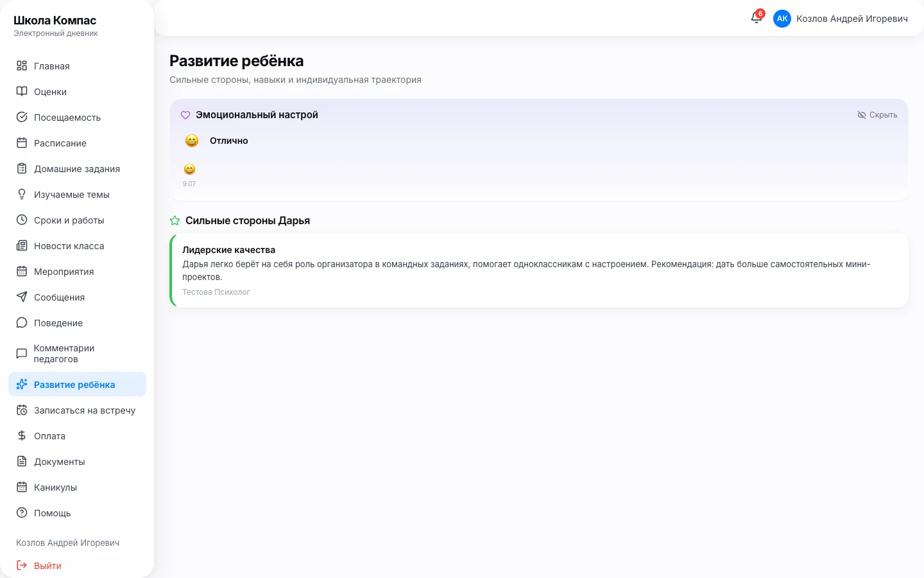Viewport: 924px width, 578px height.
Task: Click the Выйти logout arrow icon
Action: click(22, 565)
